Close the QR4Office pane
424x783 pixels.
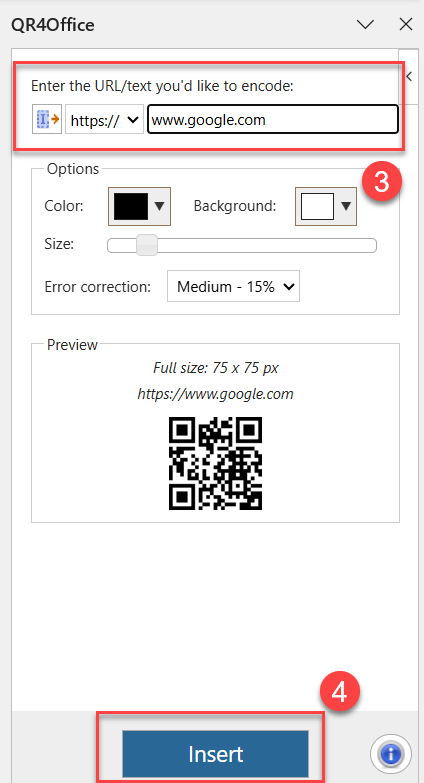(406, 24)
